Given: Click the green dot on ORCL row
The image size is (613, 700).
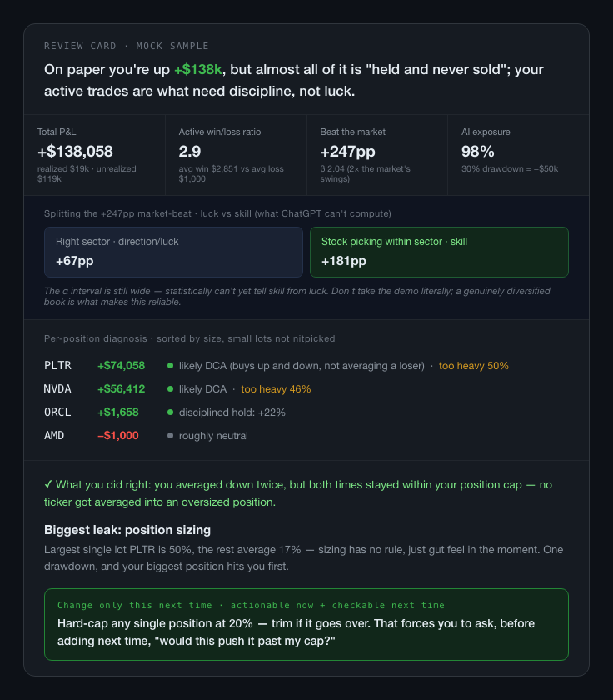Looking at the screenshot, I should (x=170, y=412).
